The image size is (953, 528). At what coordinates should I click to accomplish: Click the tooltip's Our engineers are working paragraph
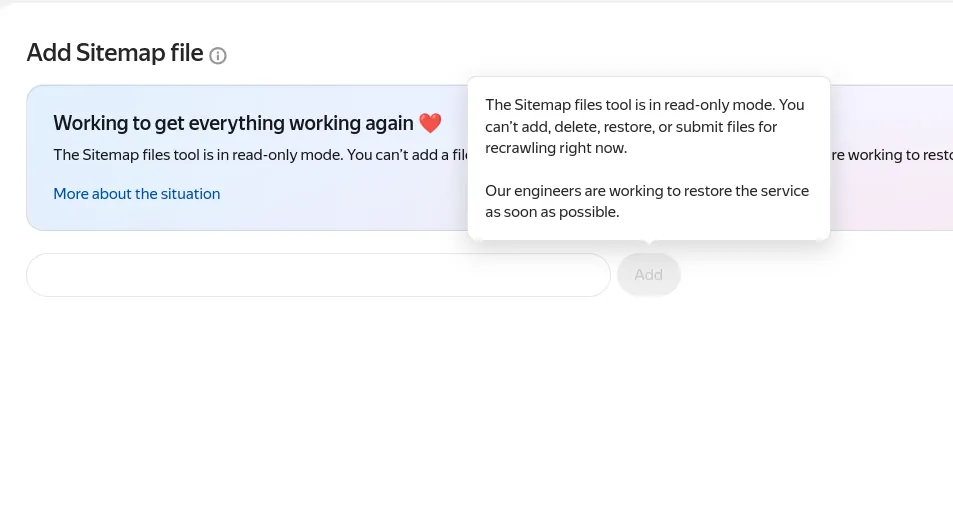(647, 201)
